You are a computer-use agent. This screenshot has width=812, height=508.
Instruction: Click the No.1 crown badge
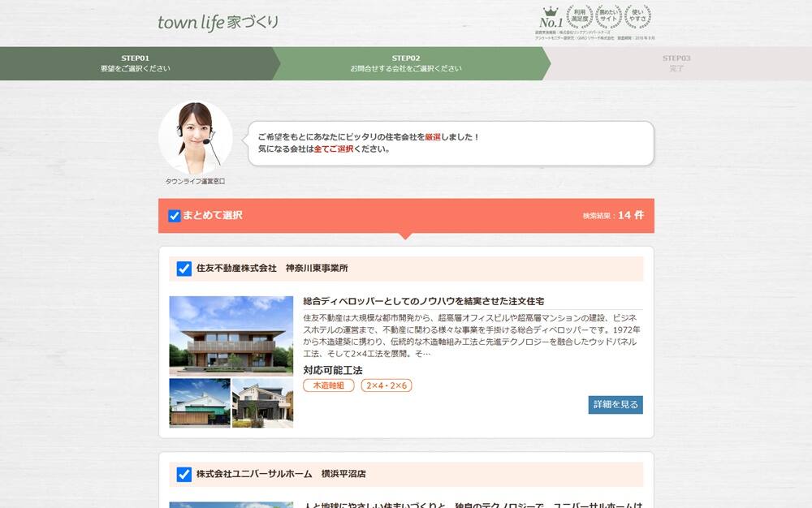[551, 18]
